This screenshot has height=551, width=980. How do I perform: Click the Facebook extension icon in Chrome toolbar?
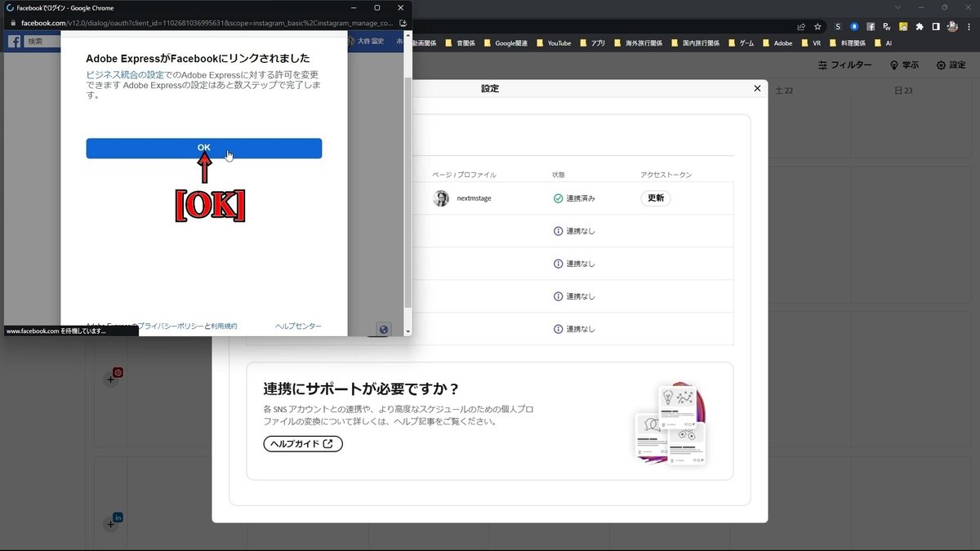click(871, 26)
